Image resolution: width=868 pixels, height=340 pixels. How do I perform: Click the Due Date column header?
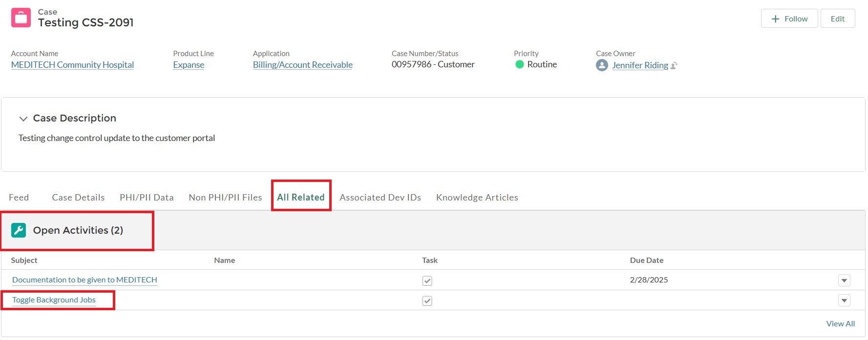(647, 260)
